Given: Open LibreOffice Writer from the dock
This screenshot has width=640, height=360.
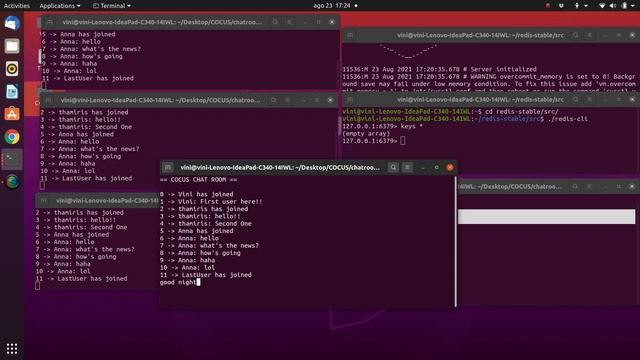Looking at the screenshot, I should (12, 91).
